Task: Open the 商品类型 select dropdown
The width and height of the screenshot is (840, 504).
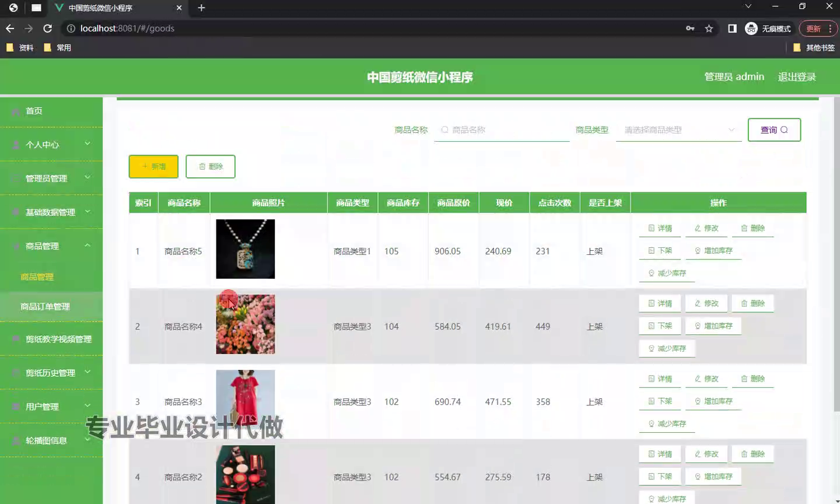Action: tap(678, 130)
